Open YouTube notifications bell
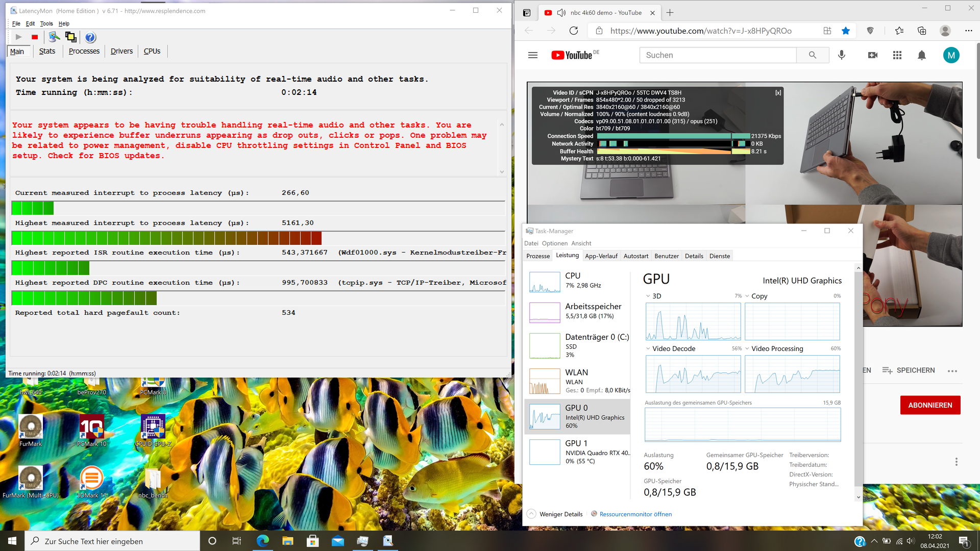 [x=921, y=55]
